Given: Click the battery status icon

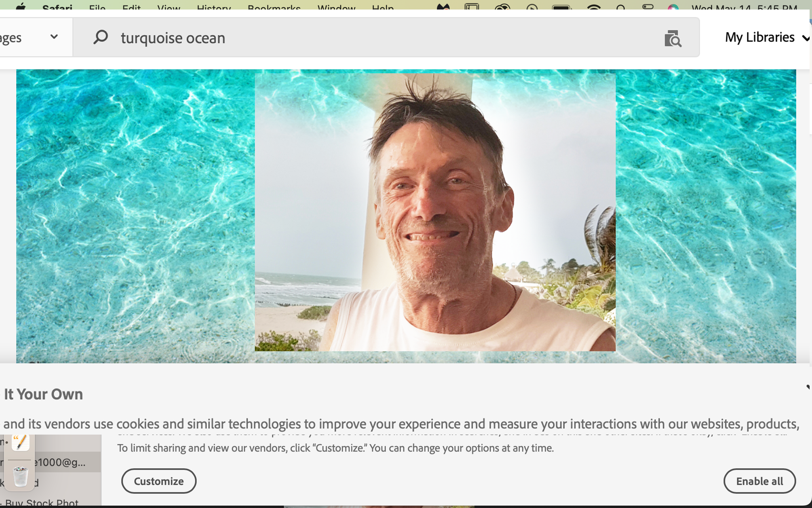Looking at the screenshot, I should click(562, 8).
